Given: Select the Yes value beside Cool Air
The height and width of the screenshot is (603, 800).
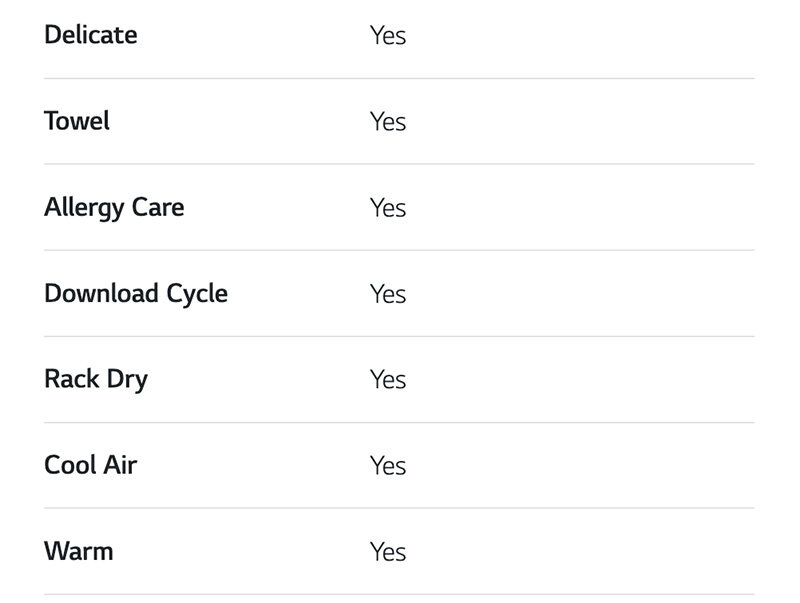Looking at the screenshot, I should click(388, 466).
